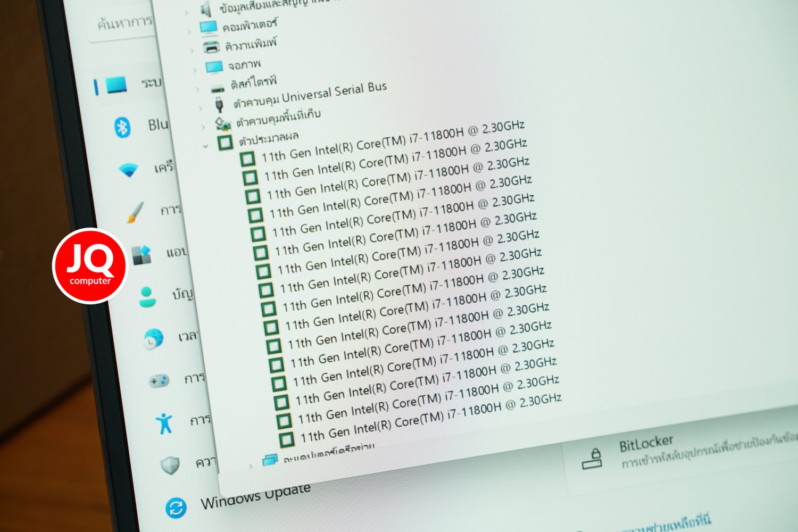This screenshot has width=798, height=532.
Task: Open Bluetooth settings via the Bluetooth icon
Action: 123,127
